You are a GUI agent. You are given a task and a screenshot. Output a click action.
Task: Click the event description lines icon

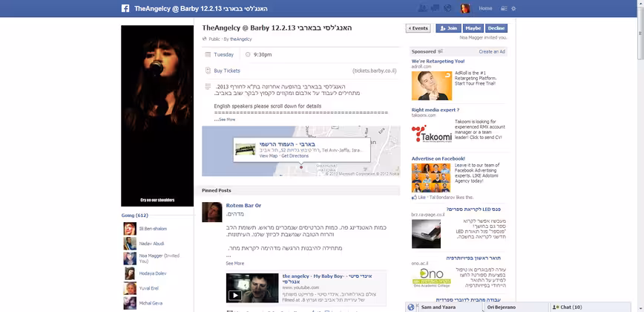(208, 87)
